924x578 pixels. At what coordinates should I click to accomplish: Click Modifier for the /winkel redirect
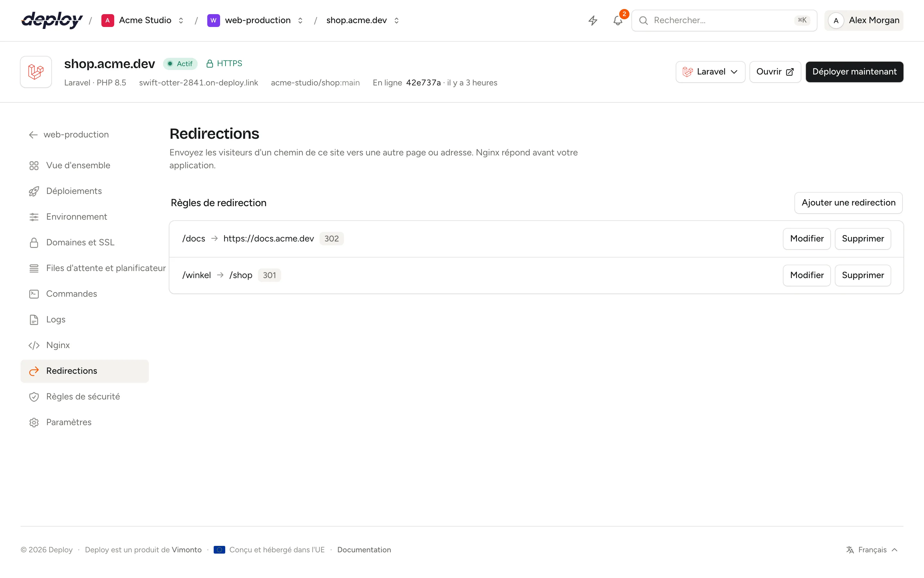point(807,275)
